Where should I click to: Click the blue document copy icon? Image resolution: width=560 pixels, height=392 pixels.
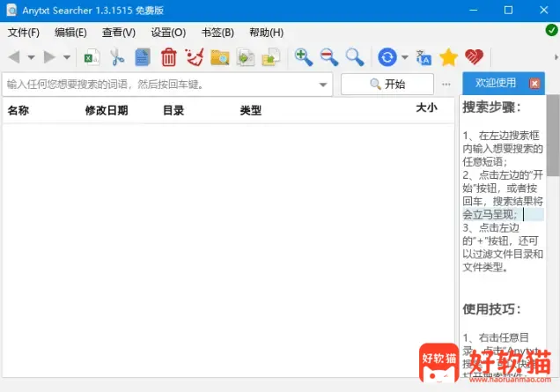coord(143,57)
